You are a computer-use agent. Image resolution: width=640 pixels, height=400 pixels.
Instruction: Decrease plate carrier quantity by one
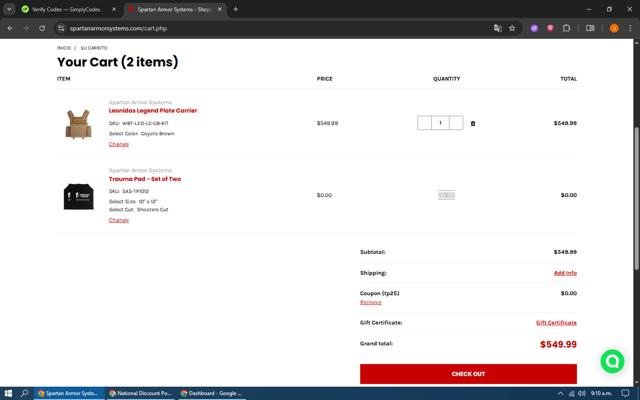click(424, 123)
